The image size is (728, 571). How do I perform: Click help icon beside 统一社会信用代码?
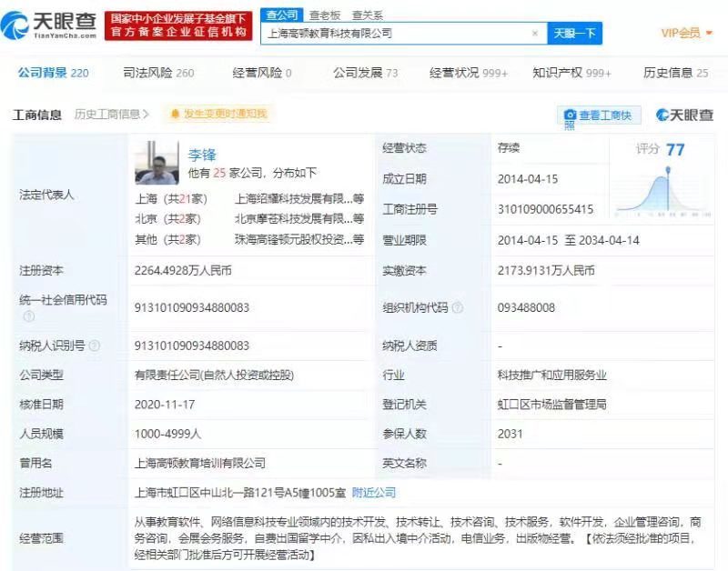(29, 316)
